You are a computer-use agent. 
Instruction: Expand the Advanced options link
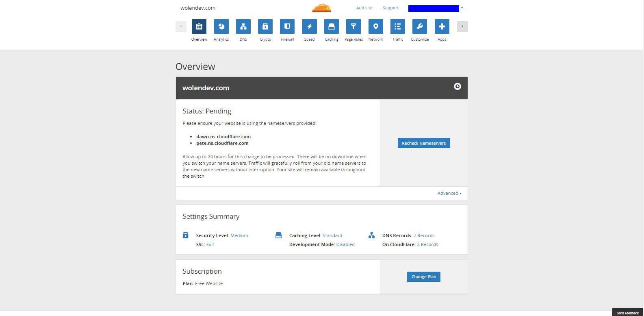click(449, 193)
